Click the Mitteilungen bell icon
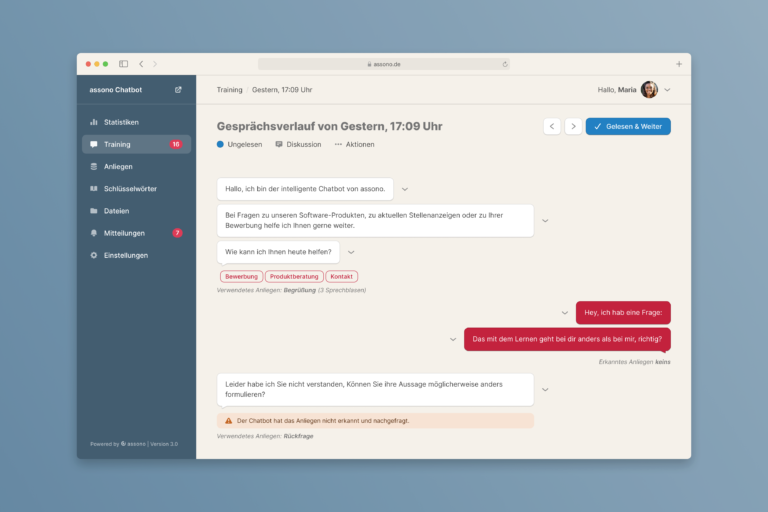768x512 pixels. [94, 233]
